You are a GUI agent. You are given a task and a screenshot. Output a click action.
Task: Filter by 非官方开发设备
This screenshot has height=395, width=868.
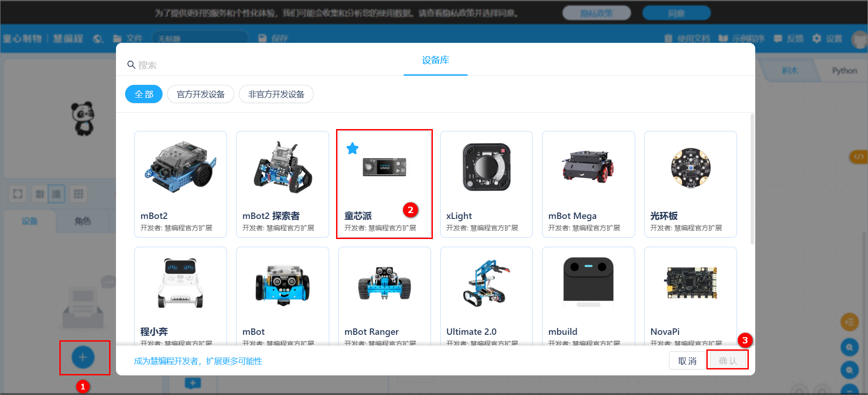point(276,94)
